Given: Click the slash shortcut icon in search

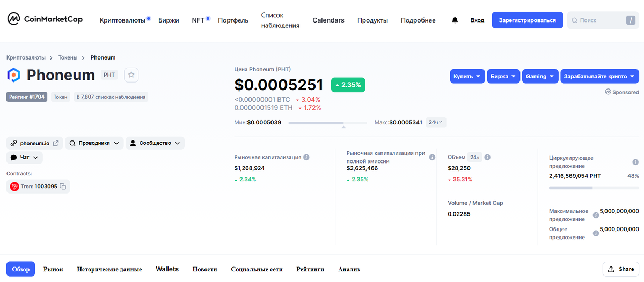Looking at the screenshot, I should (x=631, y=20).
